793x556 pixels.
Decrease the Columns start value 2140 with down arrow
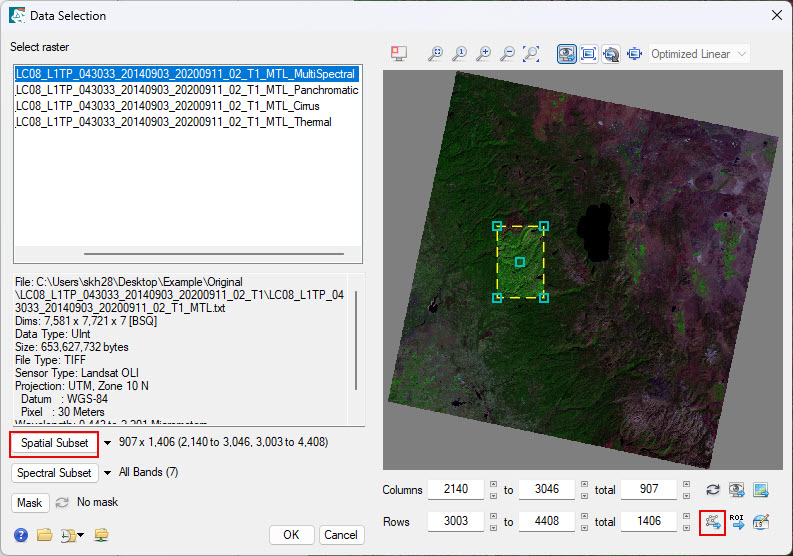494,496
